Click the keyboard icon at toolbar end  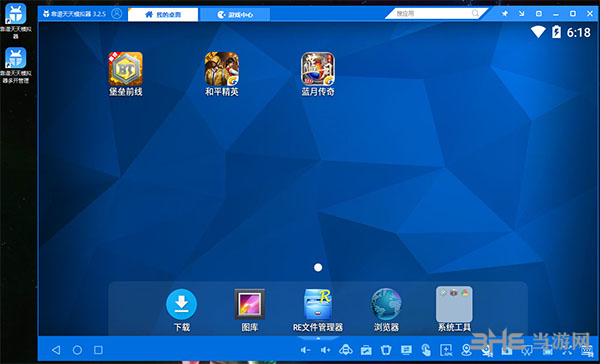tap(587, 350)
